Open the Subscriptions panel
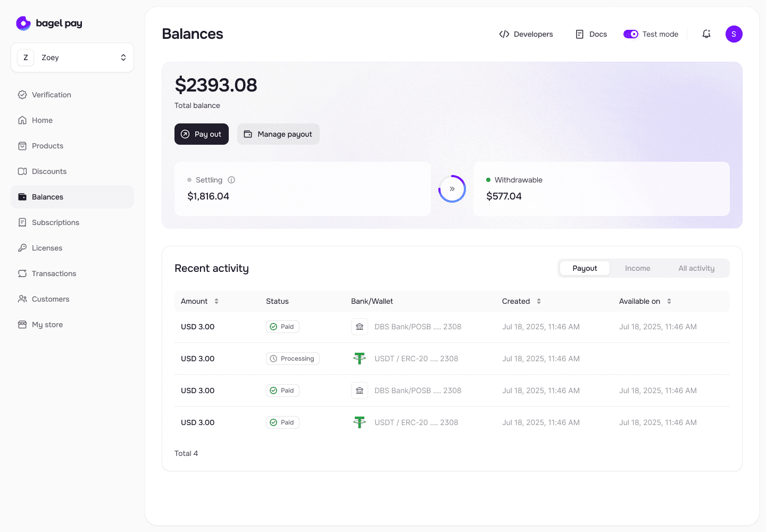 click(x=56, y=222)
